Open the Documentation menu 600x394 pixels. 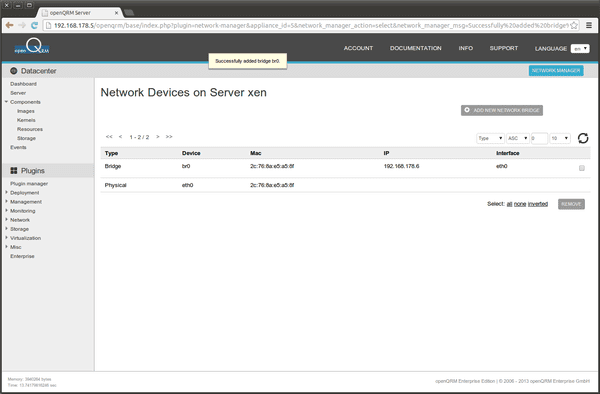[416, 48]
